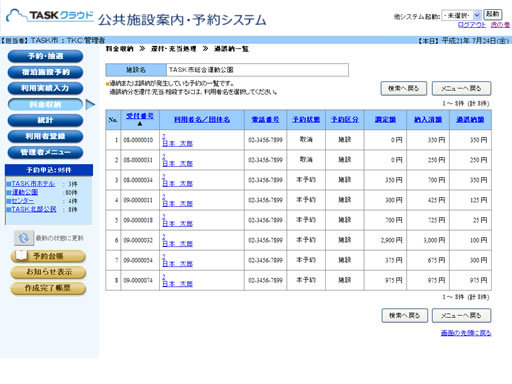This screenshot has width=512, height=384.
Task: Open the 宿泊施設予約 menu
Action: pos(45,72)
